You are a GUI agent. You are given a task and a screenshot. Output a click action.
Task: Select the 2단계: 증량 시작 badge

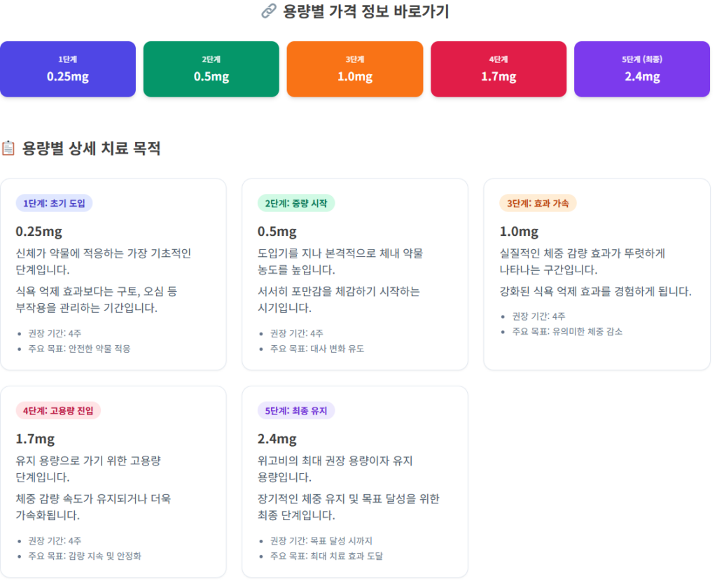[296, 203]
